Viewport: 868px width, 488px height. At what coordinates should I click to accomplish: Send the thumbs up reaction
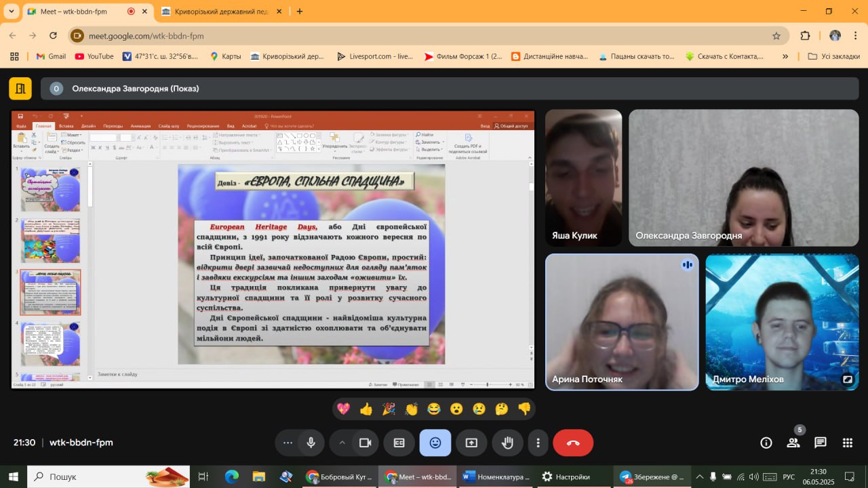(366, 409)
